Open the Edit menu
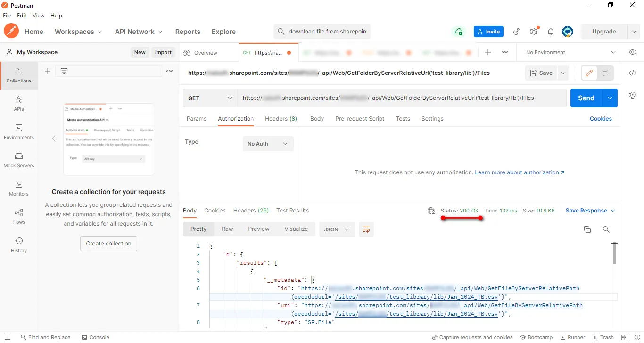The image size is (644, 343). pos(22,16)
